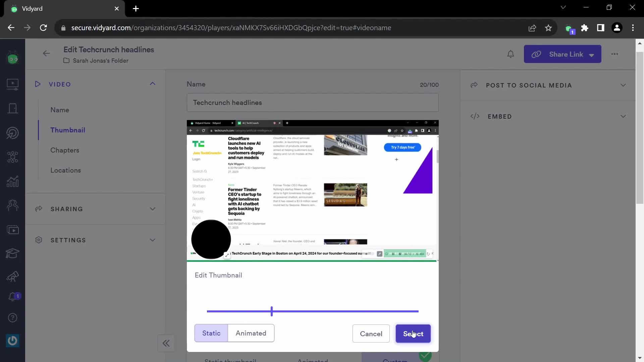
Task: Collapse the VIDEO section
Action: (x=153, y=84)
